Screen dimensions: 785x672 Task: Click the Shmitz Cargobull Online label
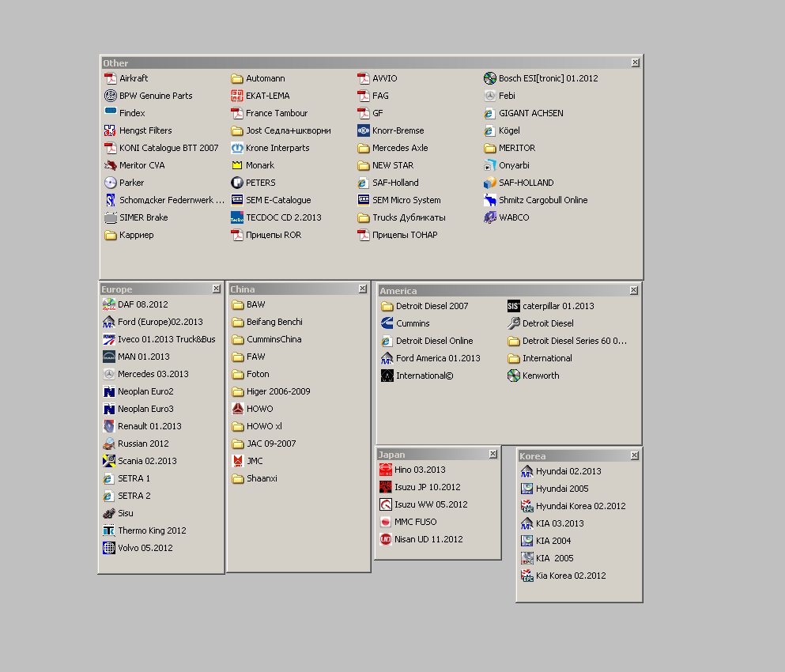542,200
